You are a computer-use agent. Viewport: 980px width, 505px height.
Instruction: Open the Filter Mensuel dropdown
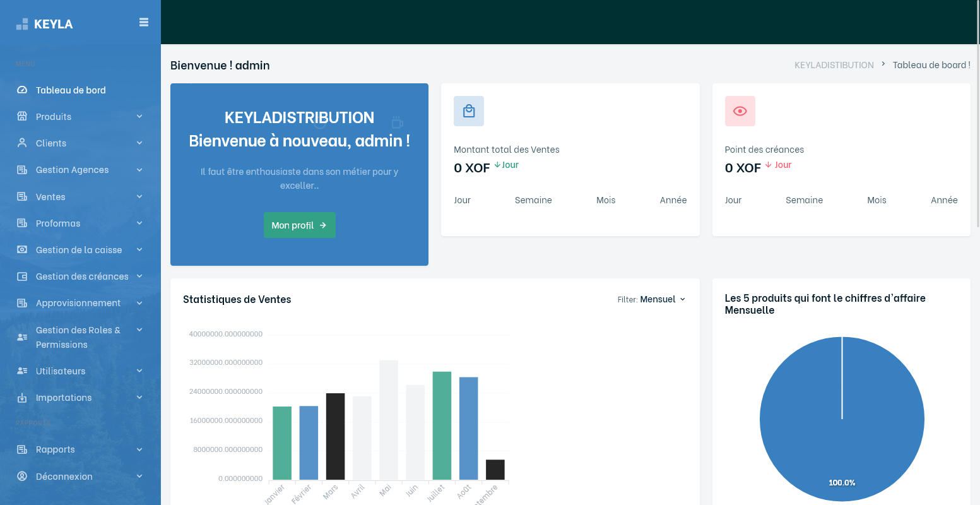[x=652, y=299]
